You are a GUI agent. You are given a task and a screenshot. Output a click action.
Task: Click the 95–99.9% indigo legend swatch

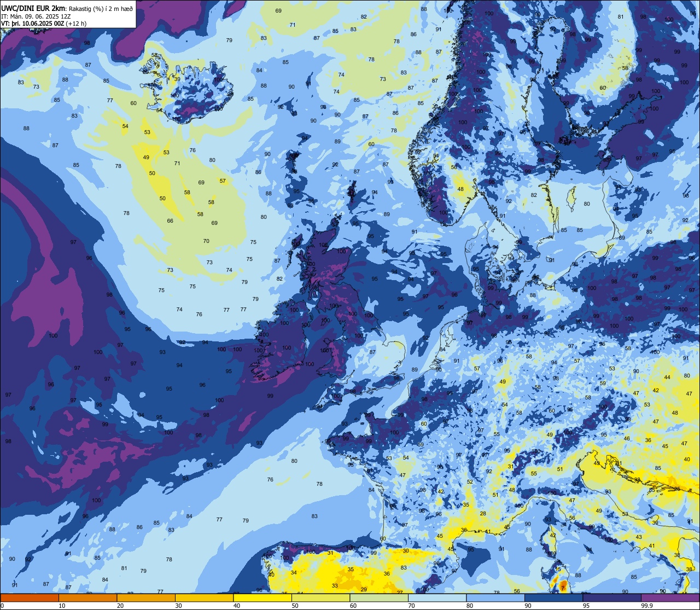(612, 597)
